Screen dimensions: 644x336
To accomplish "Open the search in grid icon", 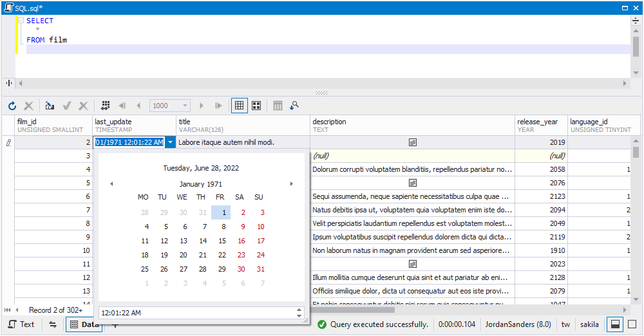I will 294,106.
